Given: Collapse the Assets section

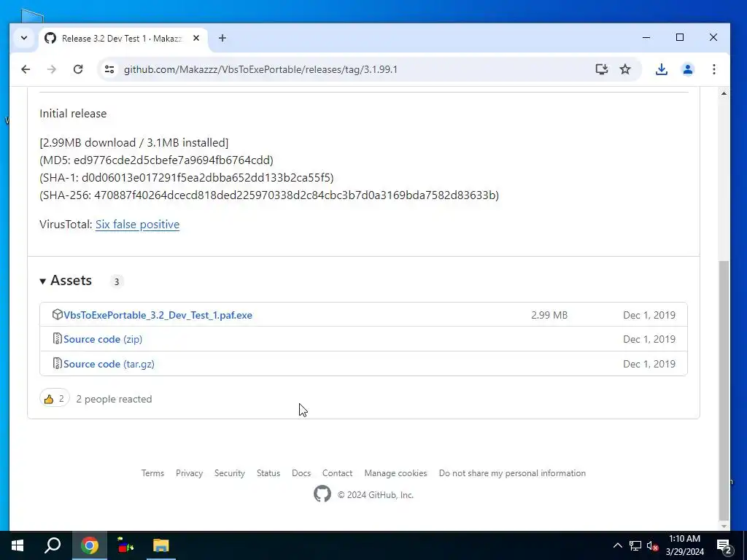Looking at the screenshot, I should coord(66,281).
